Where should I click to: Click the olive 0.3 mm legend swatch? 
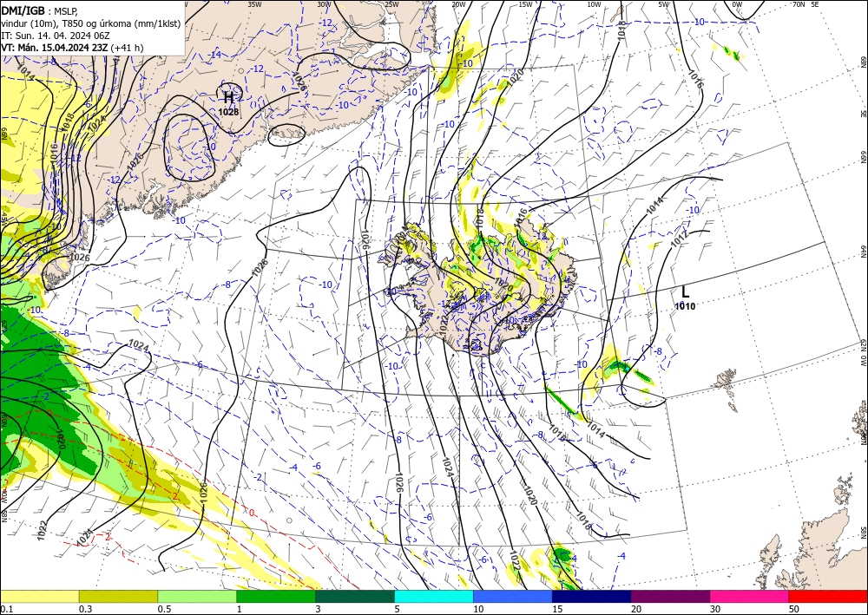click(118, 596)
